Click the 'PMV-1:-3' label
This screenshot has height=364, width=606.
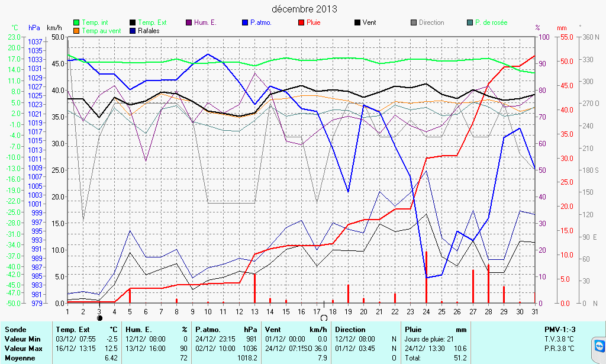coord(560,330)
